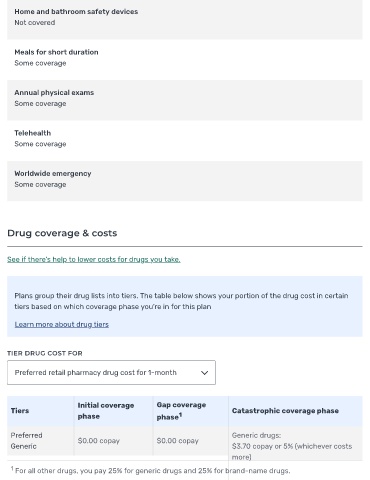Click the footnote superscript on Gap coverage phase
Viewport: 370px width, 480px height.
(x=180, y=415)
